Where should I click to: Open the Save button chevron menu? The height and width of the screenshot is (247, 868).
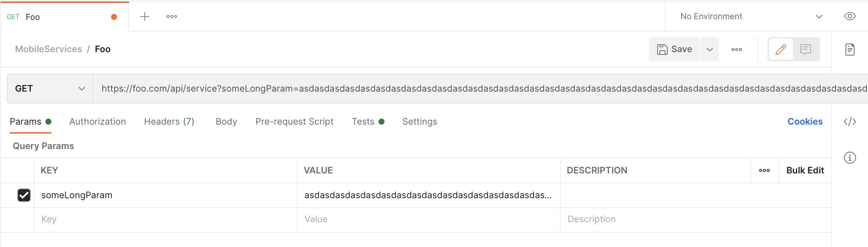point(709,49)
